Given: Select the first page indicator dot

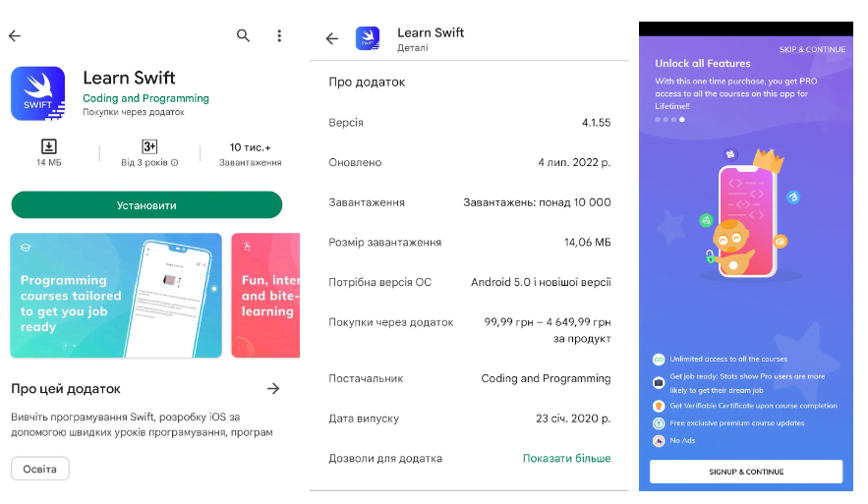Looking at the screenshot, I should [x=658, y=120].
